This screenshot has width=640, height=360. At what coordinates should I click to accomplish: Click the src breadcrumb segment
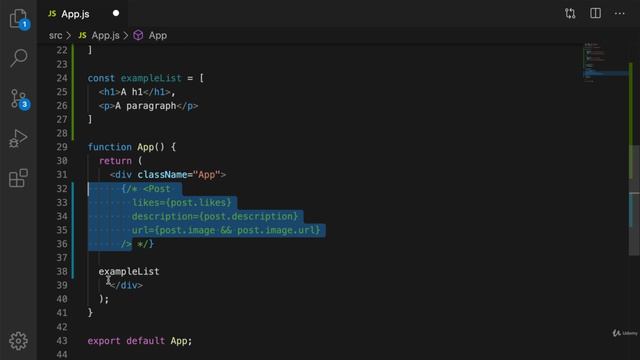(56, 36)
